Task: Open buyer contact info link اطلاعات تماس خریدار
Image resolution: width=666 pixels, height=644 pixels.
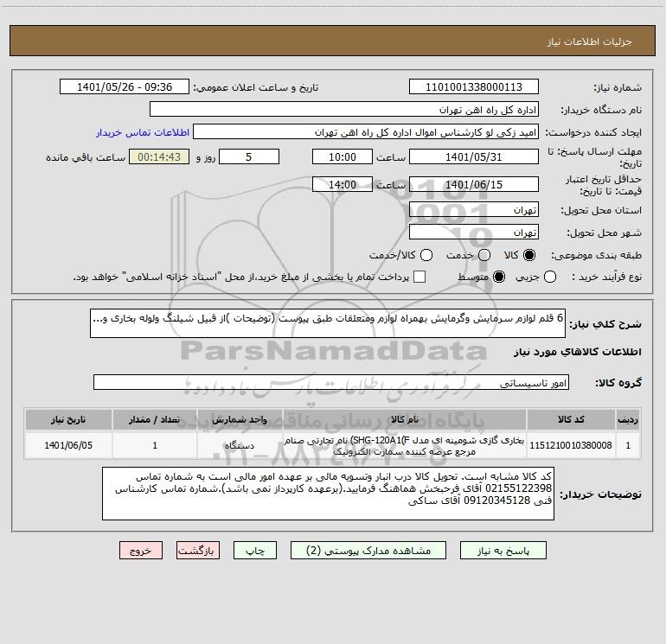Action: 143,132
